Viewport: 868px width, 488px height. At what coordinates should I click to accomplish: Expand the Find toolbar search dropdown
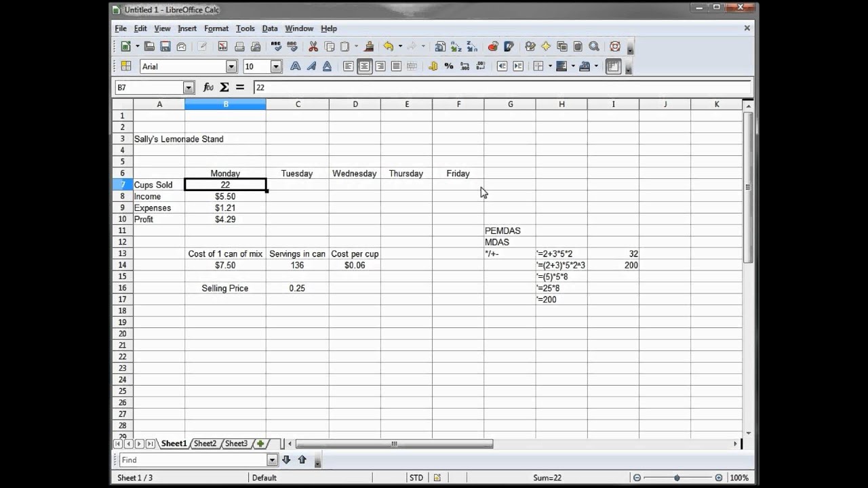pyautogui.click(x=272, y=460)
